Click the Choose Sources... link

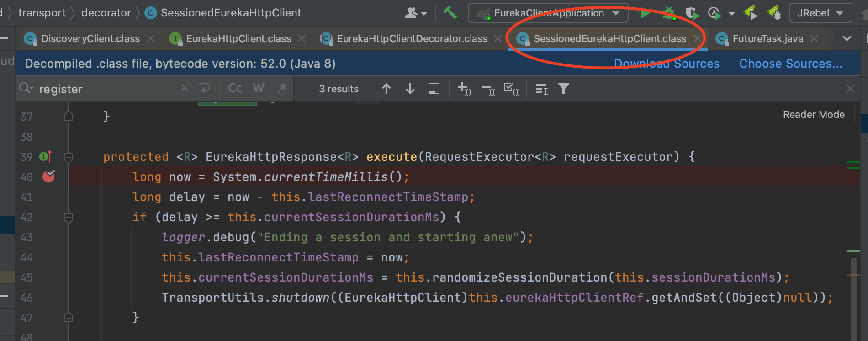(x=791, y=64)
